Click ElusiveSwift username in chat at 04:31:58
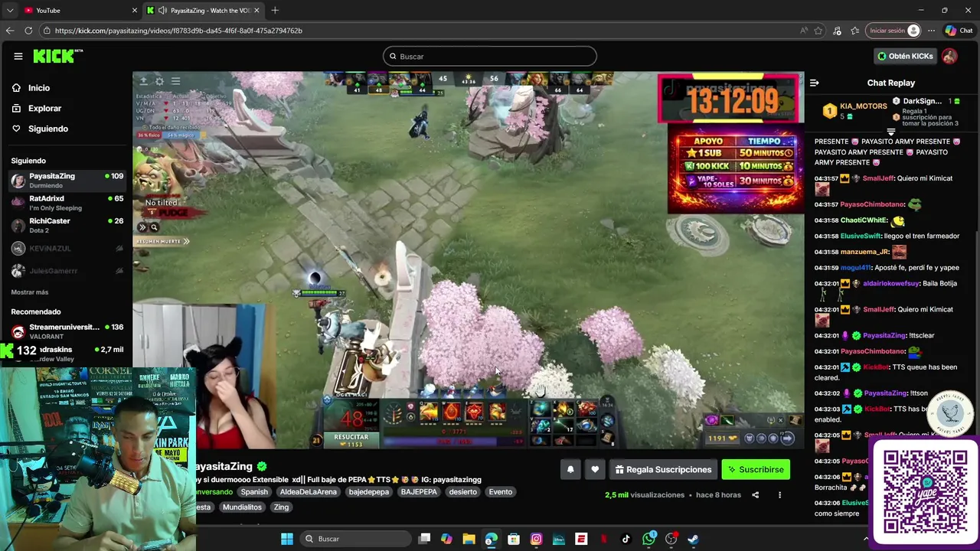The height and width of the screenshot is (551, 980). click(861, 236)
